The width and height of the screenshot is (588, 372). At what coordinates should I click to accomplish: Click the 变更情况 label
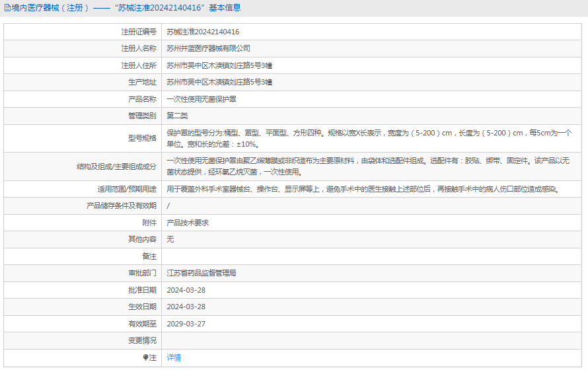(142, 340)
